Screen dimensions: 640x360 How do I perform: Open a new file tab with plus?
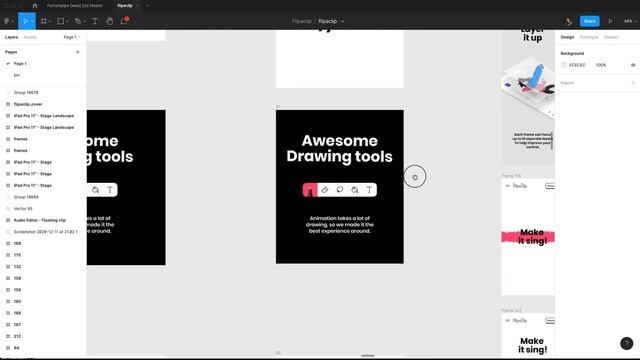coord(147,6)
